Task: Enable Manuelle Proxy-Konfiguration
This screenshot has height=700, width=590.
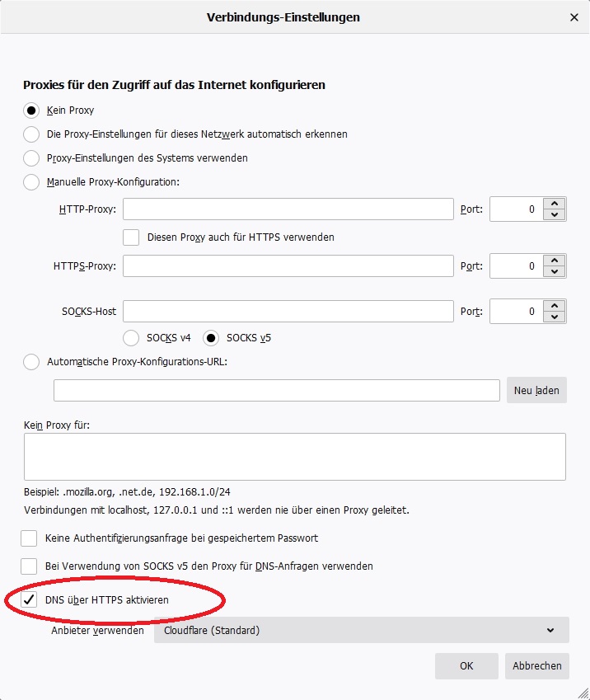Action: (x=31, y=181)
